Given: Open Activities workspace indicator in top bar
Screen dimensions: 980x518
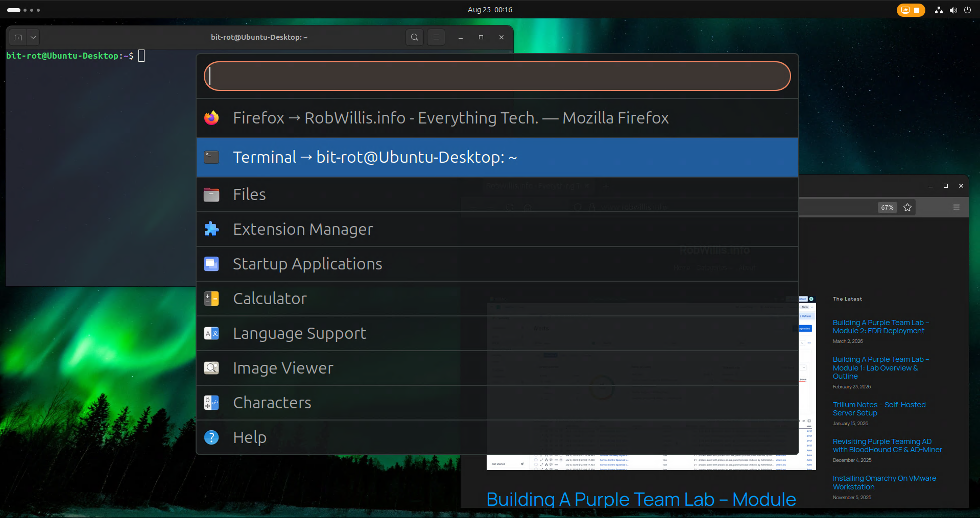Looking at the screenshot, I should (23, 10).
